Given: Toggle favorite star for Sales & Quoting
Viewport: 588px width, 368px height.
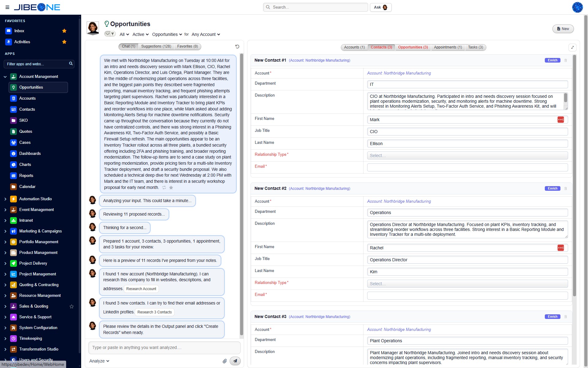Looking at the screenshot, I should (x=72, y=306).
